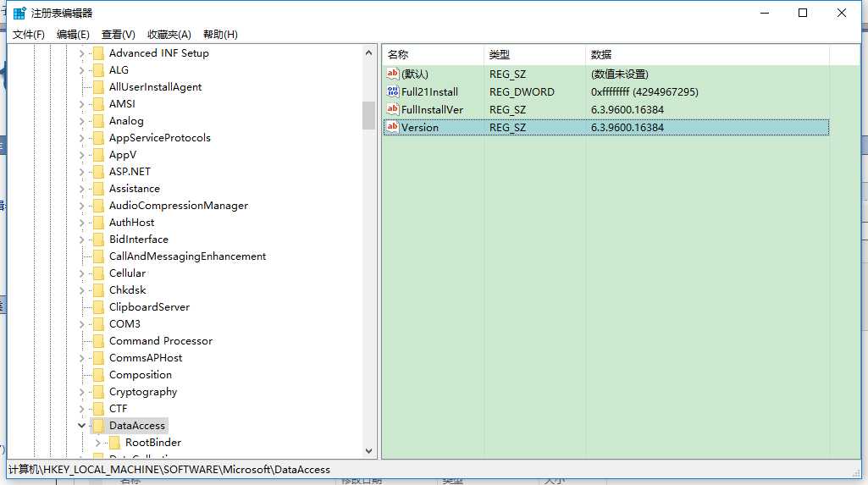
Task: Expand the AppV key
Action: coord(81,155)
